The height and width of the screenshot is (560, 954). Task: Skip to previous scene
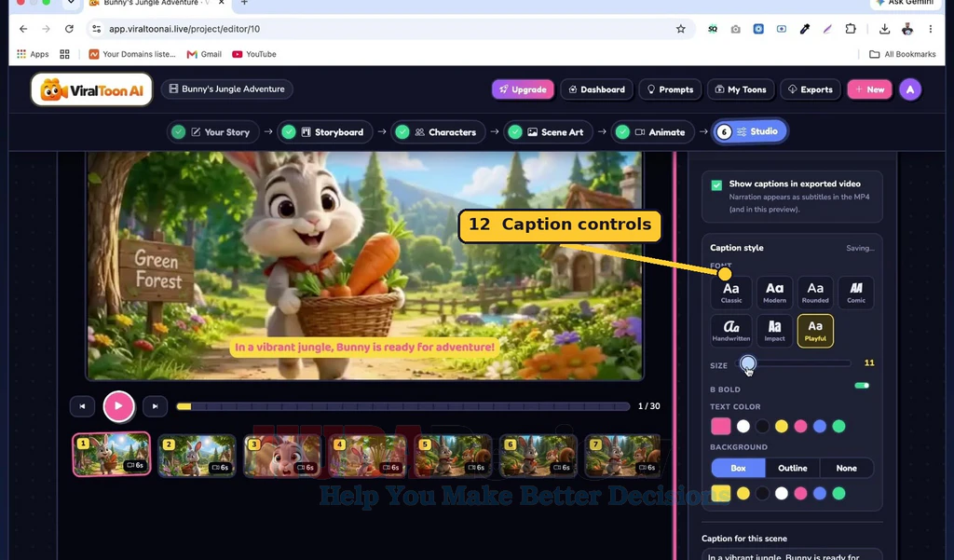pyautogui.click(x=82, y=406)
